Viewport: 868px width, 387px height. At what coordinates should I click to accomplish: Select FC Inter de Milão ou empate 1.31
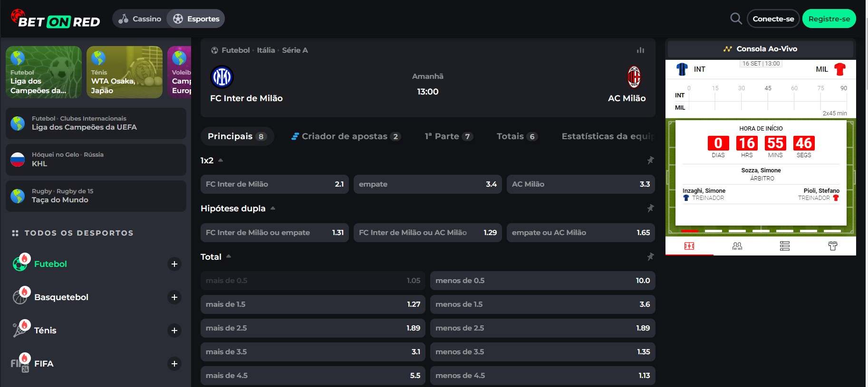275,233
